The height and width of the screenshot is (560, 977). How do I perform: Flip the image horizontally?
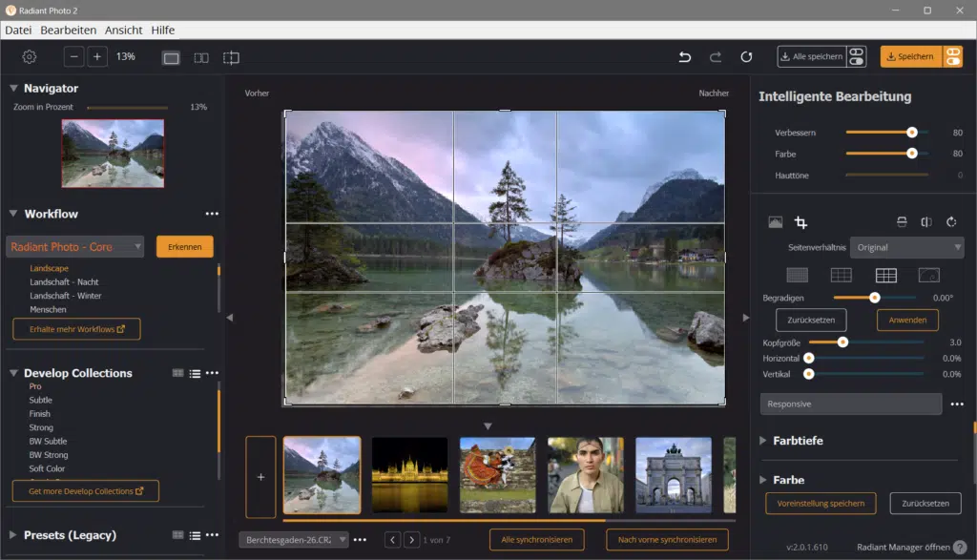(925, 222)
